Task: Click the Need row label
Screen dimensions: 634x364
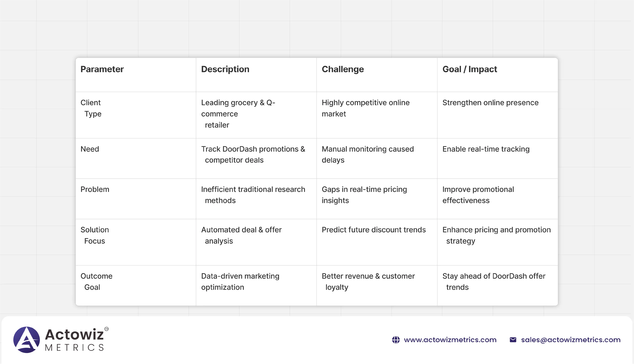Action: point(90,149)
